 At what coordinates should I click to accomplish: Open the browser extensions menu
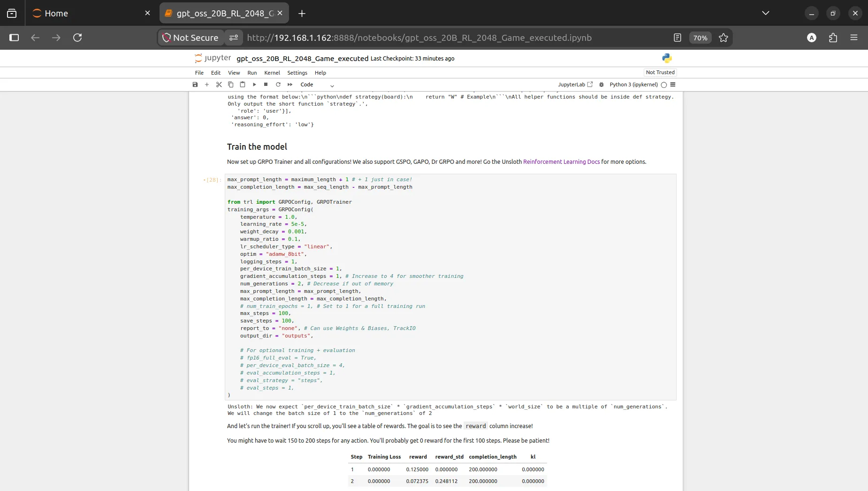[833, 38]
